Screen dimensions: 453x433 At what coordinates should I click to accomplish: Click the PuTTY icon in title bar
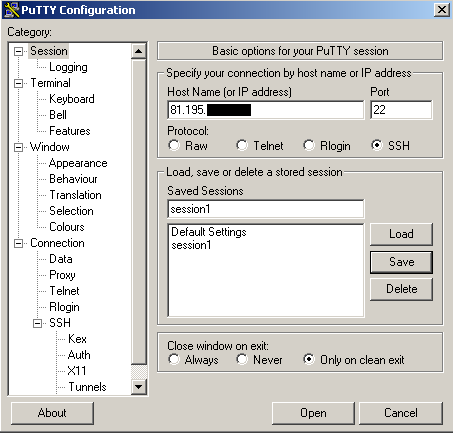(11, 10)
